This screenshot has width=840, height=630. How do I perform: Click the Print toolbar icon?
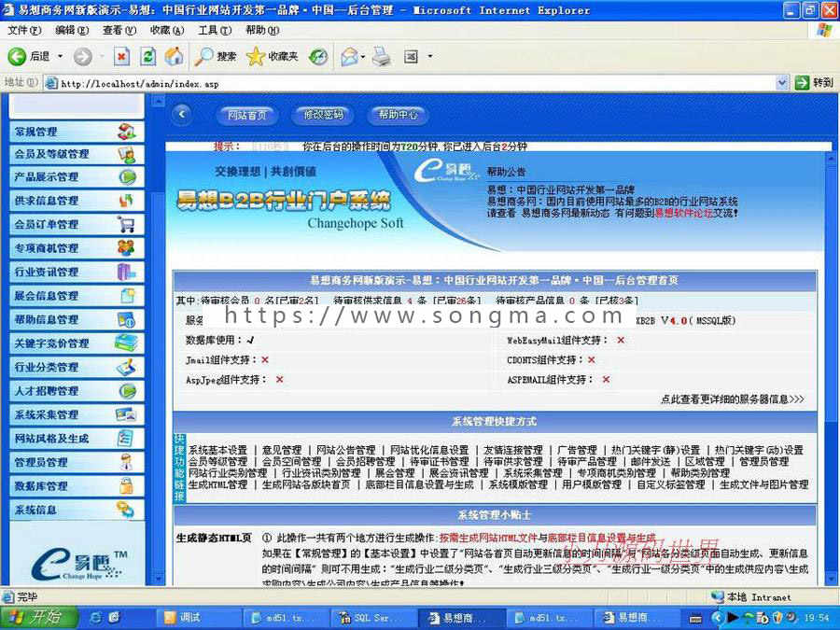(382, 56)
